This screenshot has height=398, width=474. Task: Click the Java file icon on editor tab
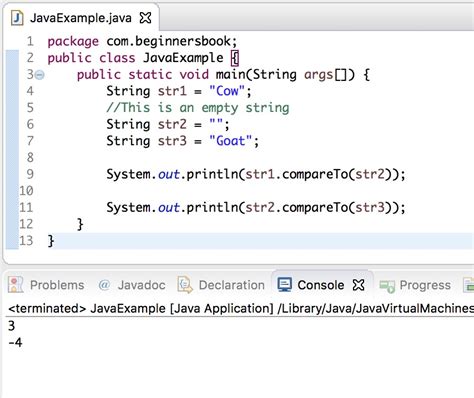tap(17, 18)
